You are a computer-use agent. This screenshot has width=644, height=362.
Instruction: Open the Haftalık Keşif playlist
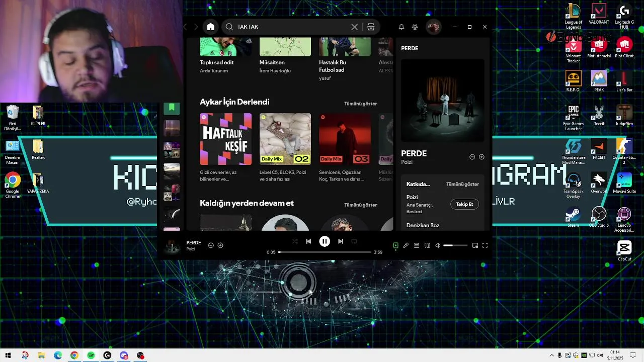tap(225, 139)
